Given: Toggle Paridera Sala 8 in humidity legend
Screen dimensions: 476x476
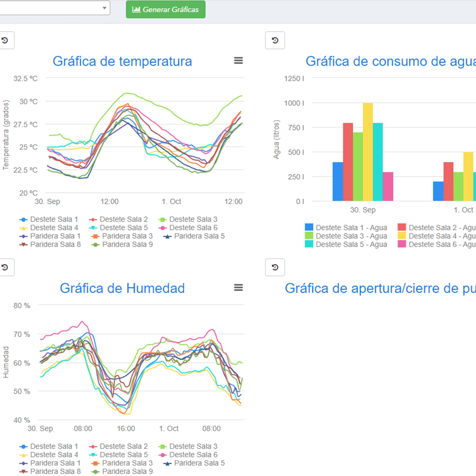Looking at the screenshot, I should point(50,472).
